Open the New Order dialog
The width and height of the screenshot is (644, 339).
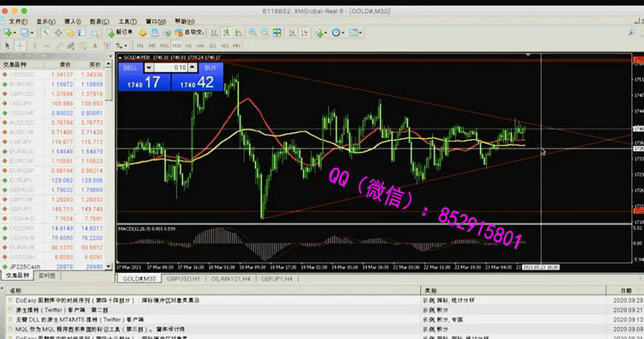[120, 33]
